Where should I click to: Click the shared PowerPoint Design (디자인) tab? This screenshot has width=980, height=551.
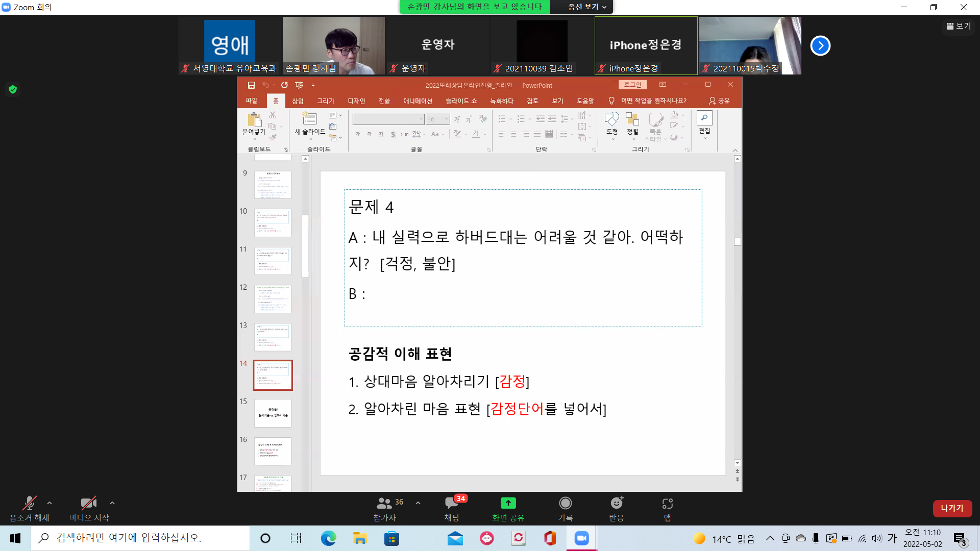pyautogui.click(x=356, y=101)
